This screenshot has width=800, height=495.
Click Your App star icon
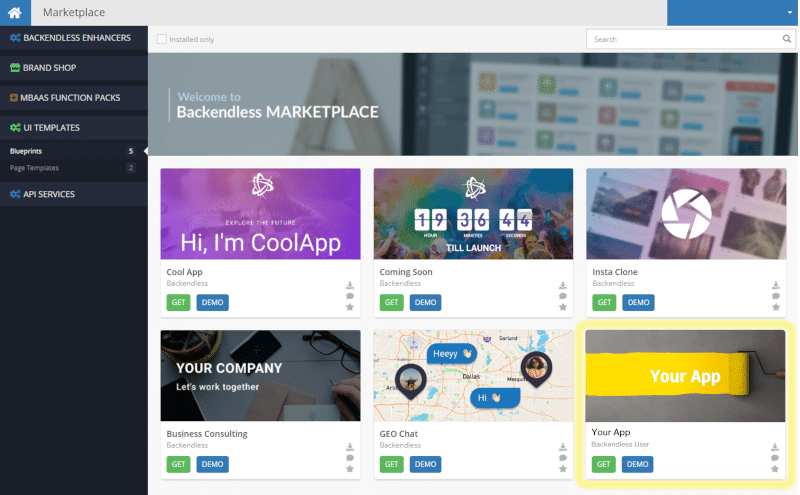775,469
